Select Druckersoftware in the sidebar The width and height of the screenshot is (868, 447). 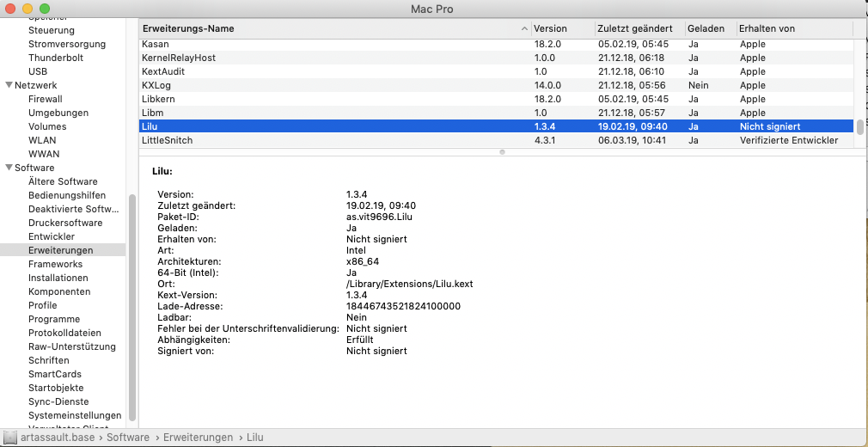coord(65,223)
